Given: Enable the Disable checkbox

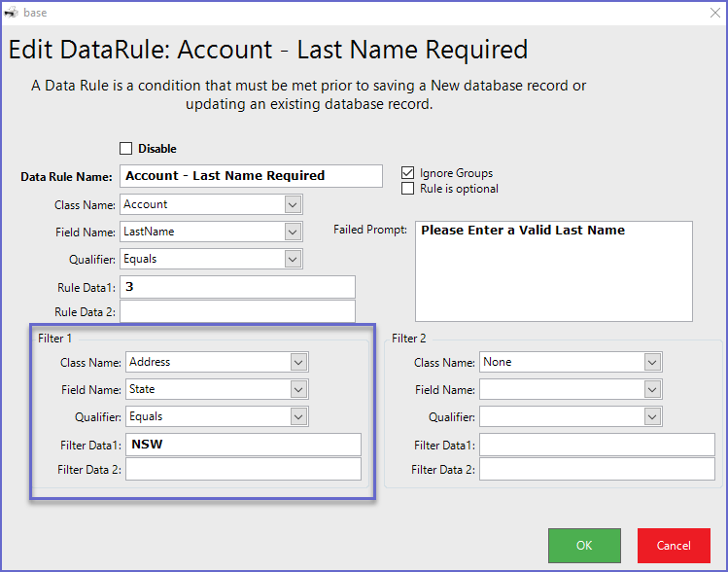Looking at the screenshot, I should [x=125, y=149].
